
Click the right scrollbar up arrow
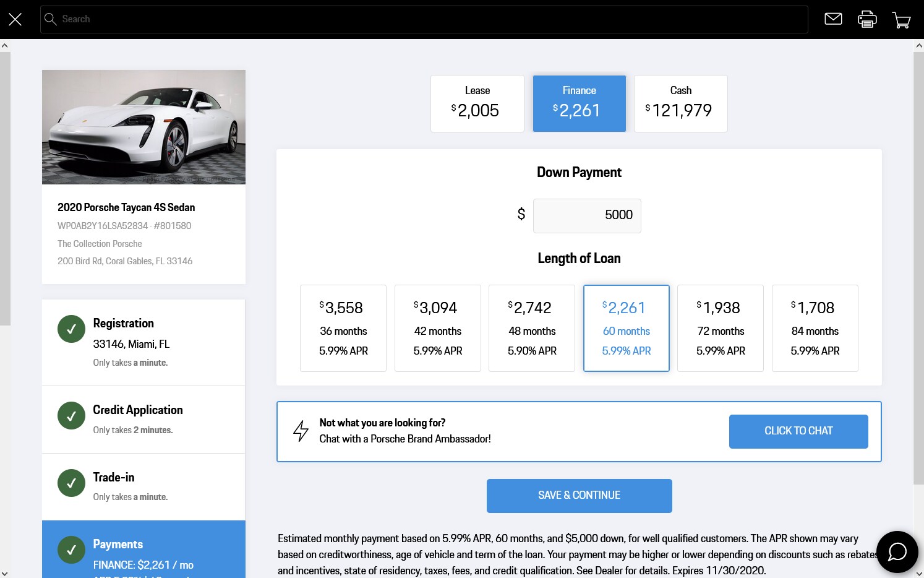(918, 45)
